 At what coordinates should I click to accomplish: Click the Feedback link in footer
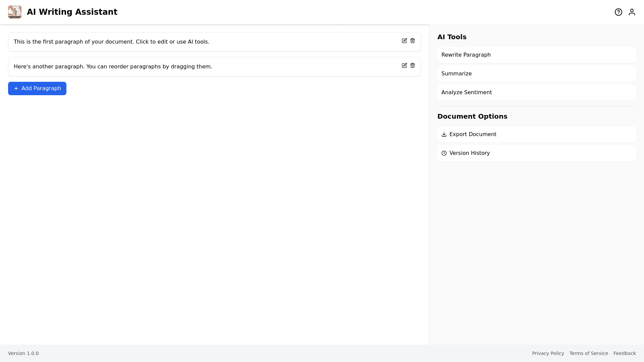point(624,353)
